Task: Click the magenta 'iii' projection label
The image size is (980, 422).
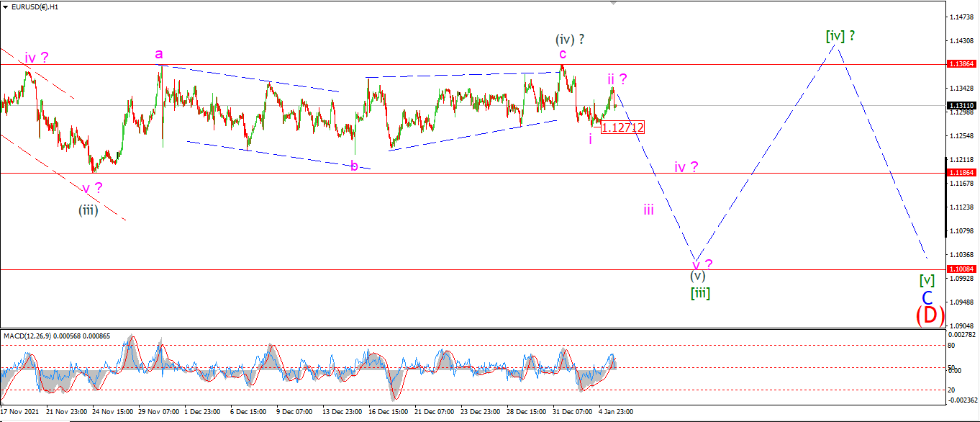Action: click(648, 210)
